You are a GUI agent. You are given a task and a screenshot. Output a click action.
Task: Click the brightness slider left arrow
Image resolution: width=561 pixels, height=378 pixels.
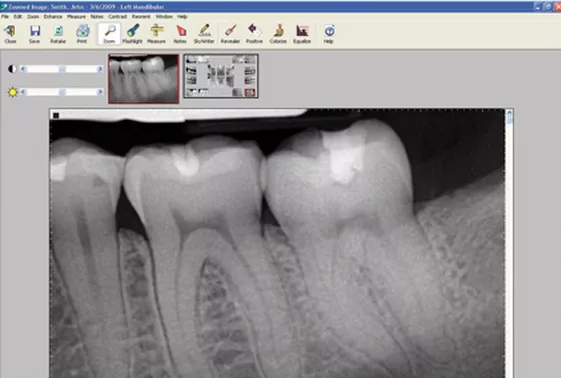pyautogui.click(x=23, y=92)
